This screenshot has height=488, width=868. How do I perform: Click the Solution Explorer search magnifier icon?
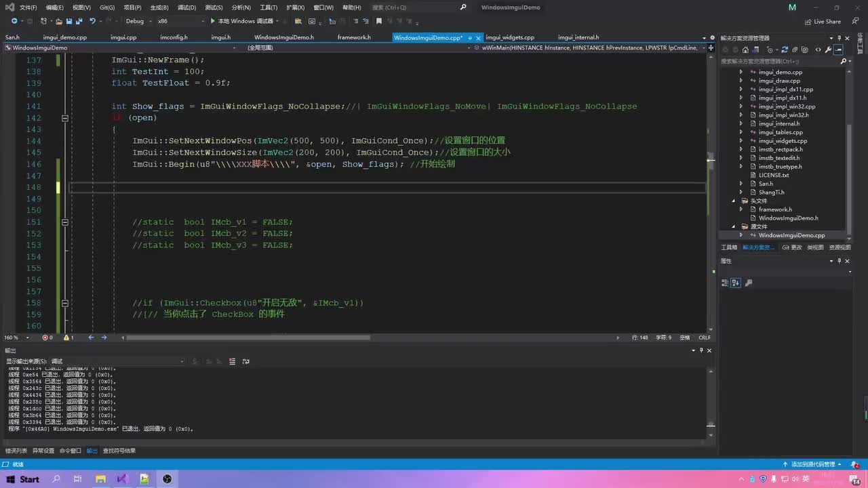(844, 61)
